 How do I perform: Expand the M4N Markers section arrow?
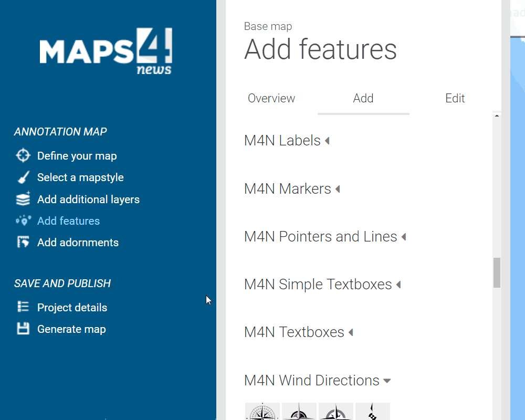click(x=338, y=189)
